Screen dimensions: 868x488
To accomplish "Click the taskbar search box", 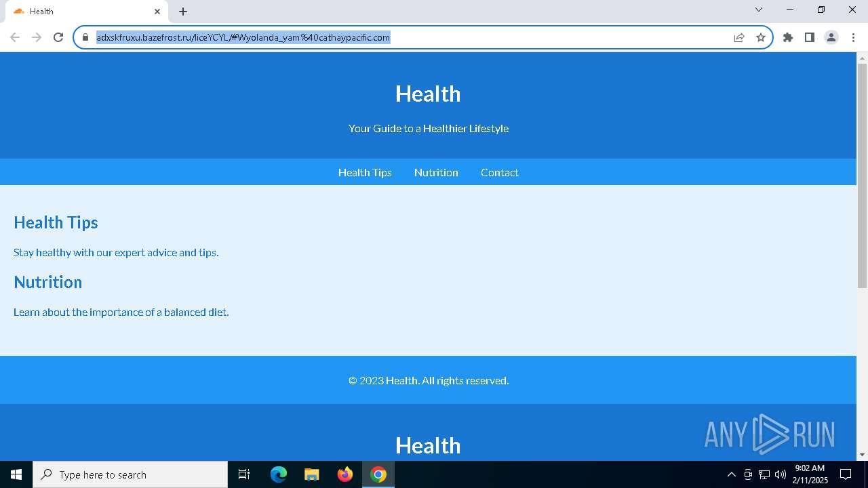I will (130, 474).
